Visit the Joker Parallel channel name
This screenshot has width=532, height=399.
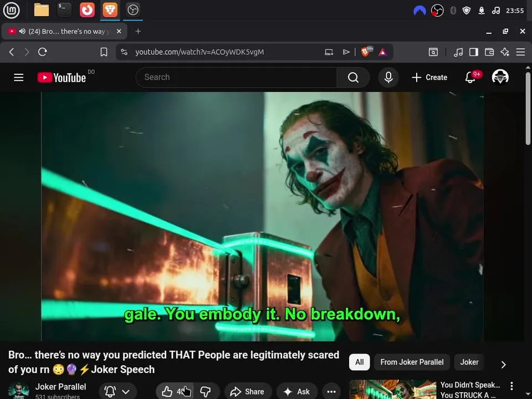click(x=61, y=386)
